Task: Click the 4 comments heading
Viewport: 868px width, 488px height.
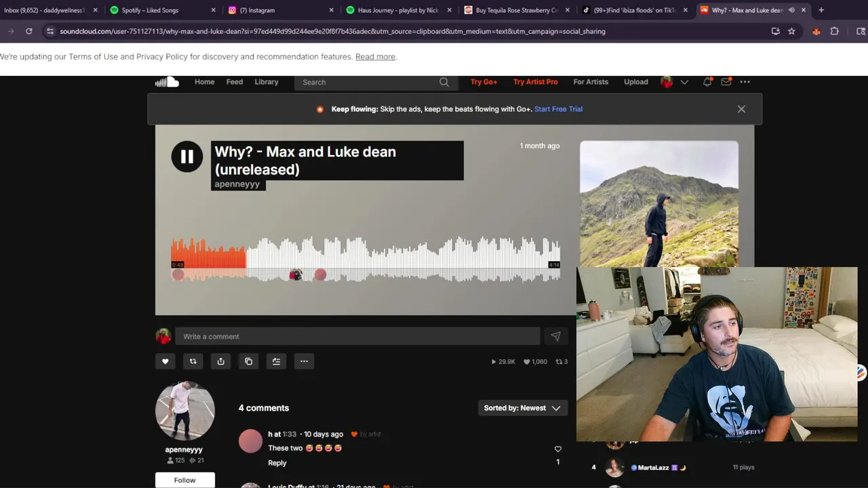Action: (x=264, y=408)
